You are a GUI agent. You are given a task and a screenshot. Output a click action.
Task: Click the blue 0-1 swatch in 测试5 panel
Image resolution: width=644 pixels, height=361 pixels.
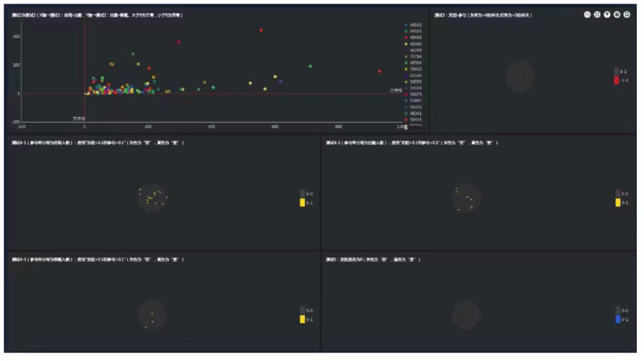(618, 319)
